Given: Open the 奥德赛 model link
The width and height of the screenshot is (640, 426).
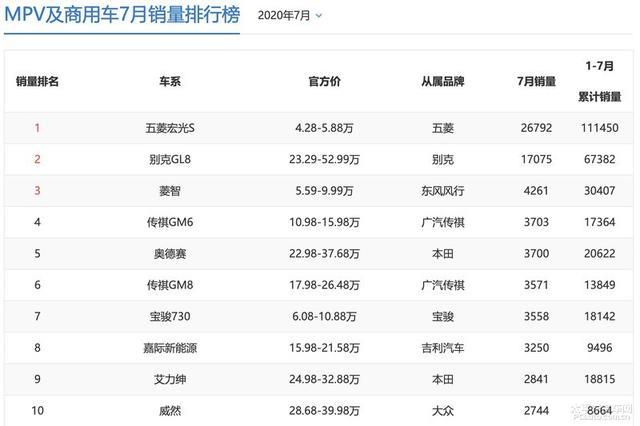Looking at the screenshot, I should click(x=170, y=254).
